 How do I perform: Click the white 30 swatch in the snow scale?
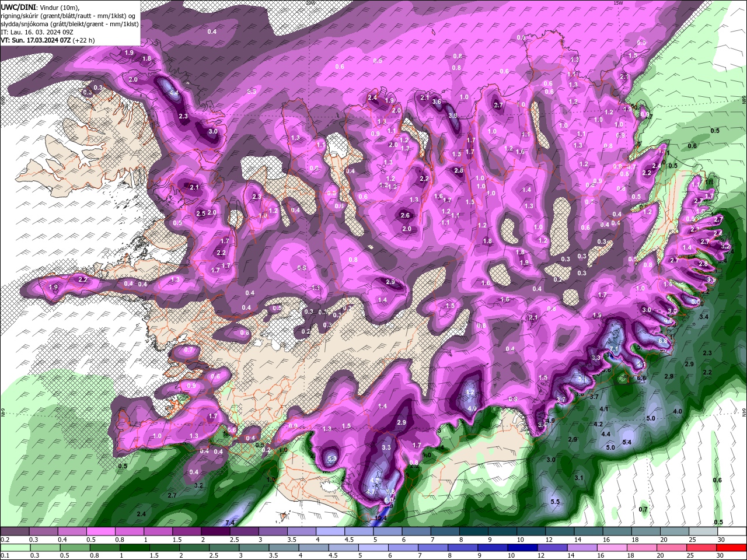click(x=732, y=532)
